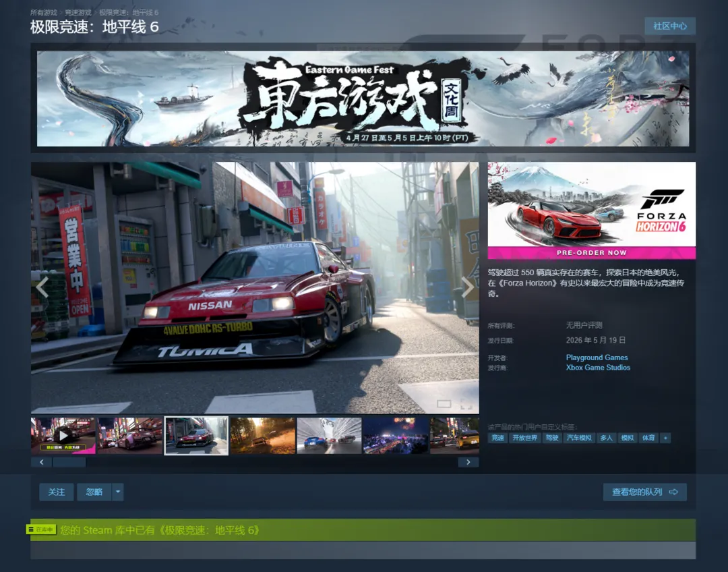Select the 竞速 tag

pos(497,438)
